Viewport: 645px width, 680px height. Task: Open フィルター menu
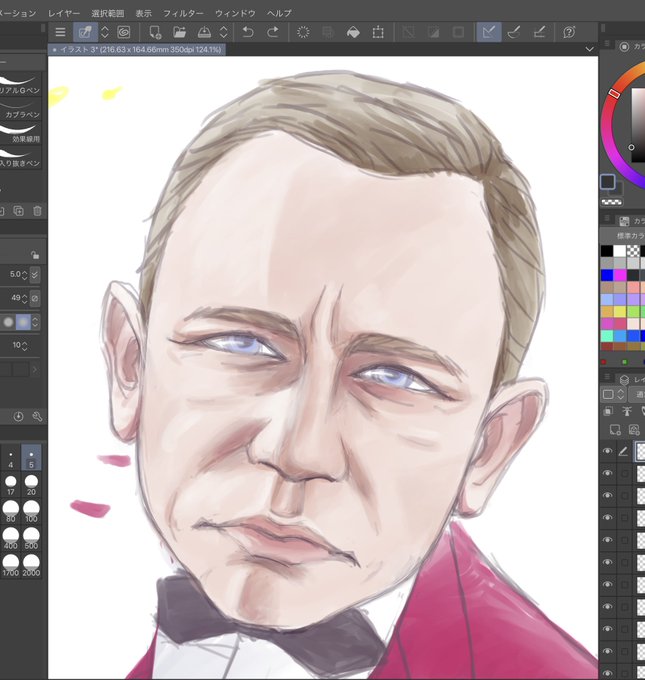point(183,13)
